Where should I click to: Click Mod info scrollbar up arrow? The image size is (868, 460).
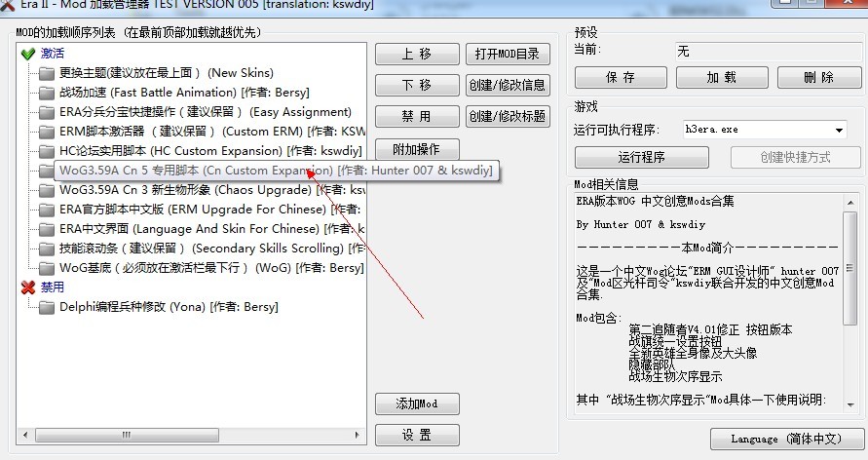click(x=850, y=203)
